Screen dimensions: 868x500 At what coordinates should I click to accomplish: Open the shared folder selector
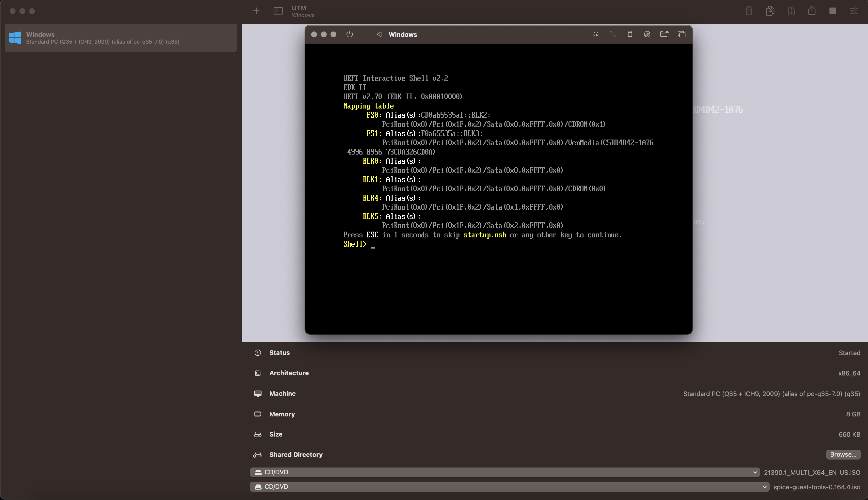pos(664,34)
